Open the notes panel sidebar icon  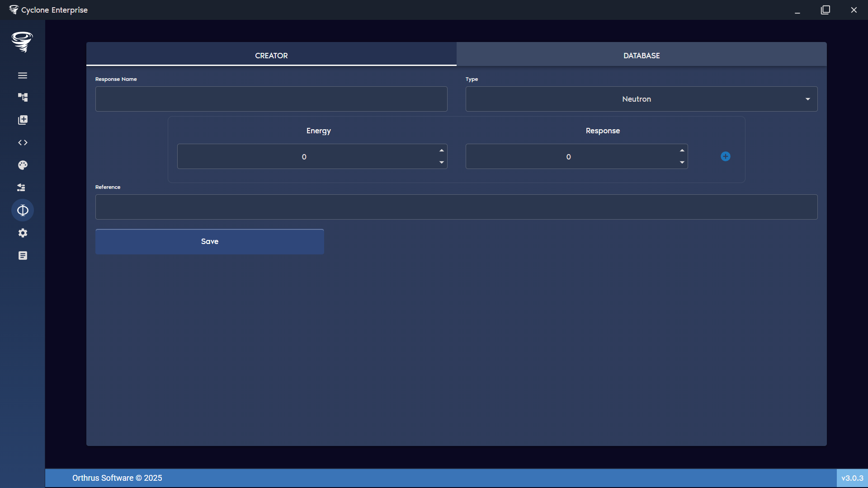(23, 255)
